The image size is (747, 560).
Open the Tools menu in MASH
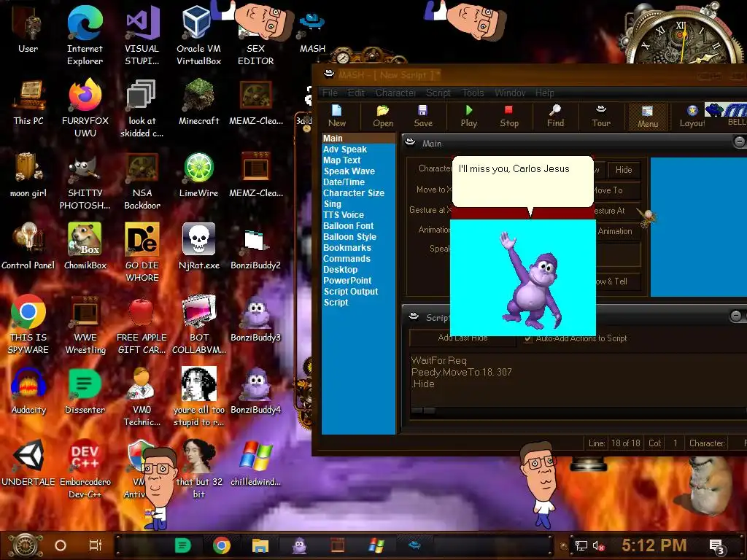click(473, 93)
